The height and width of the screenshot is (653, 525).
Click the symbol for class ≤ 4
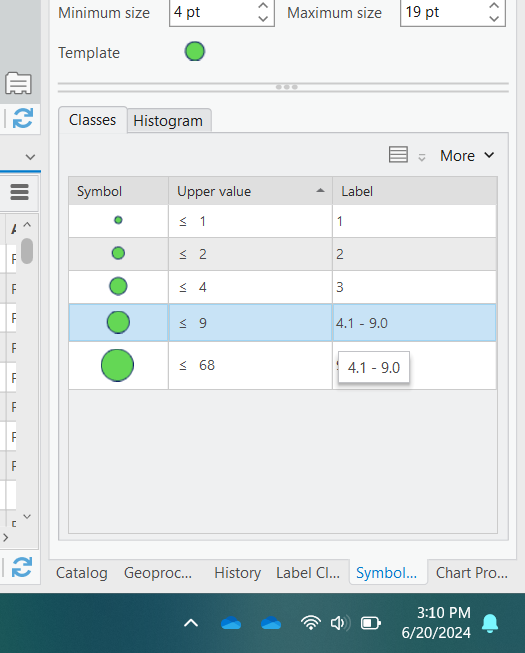coord(118,287)
